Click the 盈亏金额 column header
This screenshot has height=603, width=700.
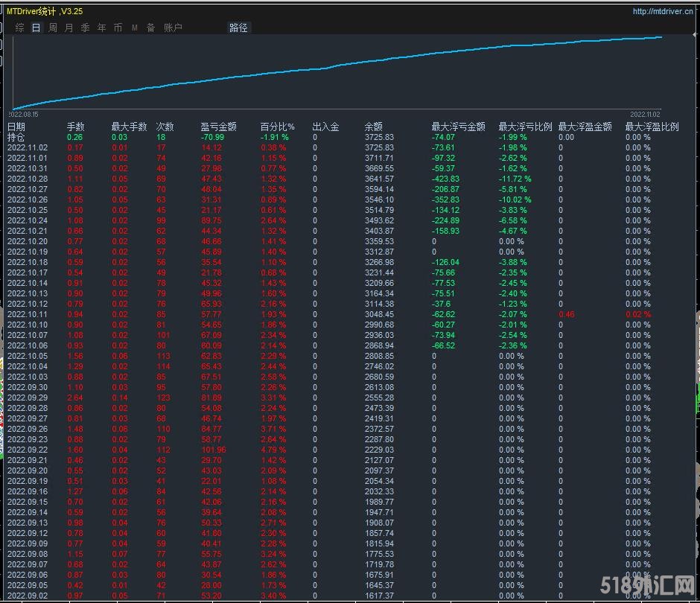[218, 127]
